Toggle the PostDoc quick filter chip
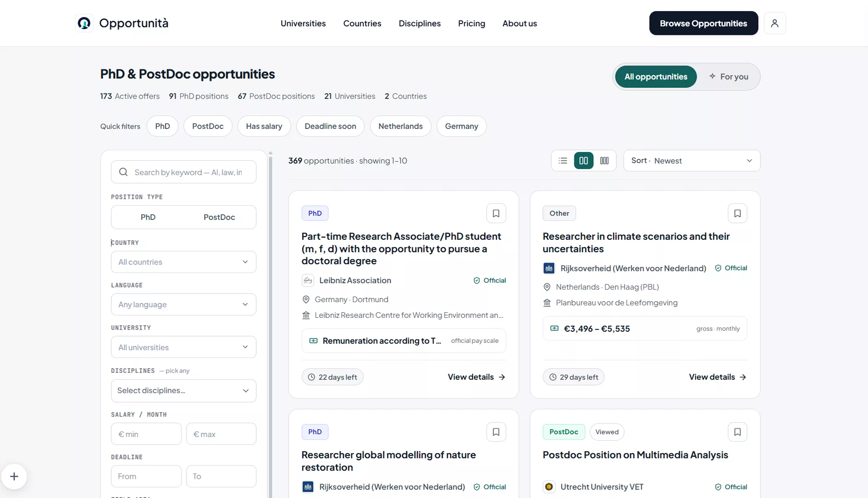Viewport: 868px width, 498px height. 208,126
